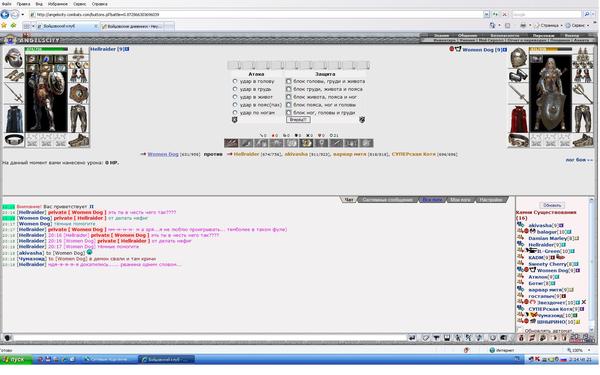The image size is (600, 375).
Task: Click Women Dog's axe weapon slot
Action: (582, 93)
